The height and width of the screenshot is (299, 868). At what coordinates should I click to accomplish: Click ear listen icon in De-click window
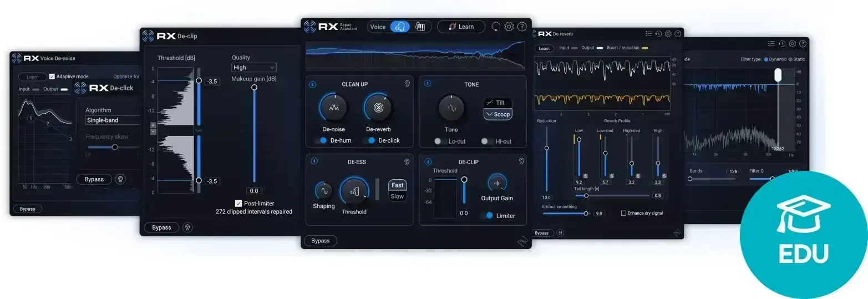(x=120, y=179)
